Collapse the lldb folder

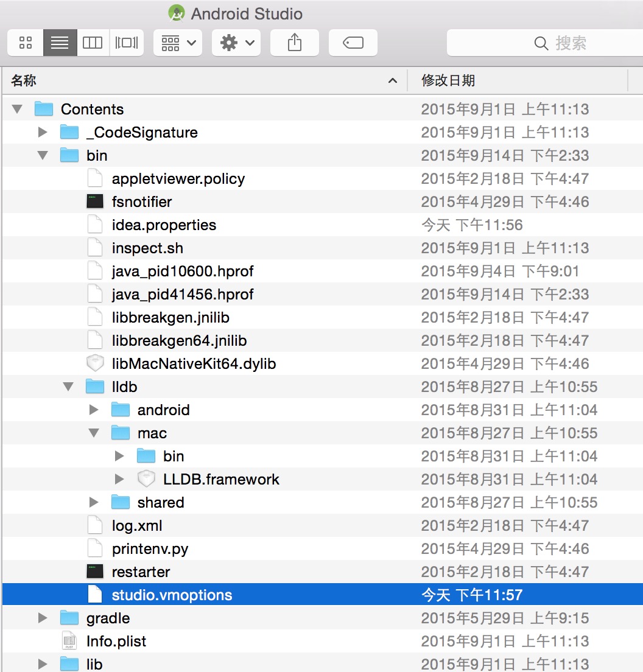tap(68, 387)
